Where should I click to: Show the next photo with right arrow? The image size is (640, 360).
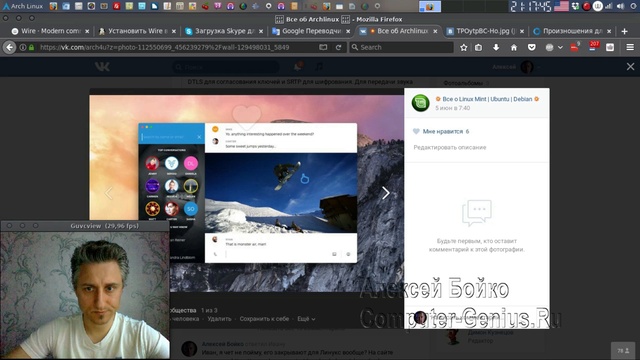[x=386, y=193]
